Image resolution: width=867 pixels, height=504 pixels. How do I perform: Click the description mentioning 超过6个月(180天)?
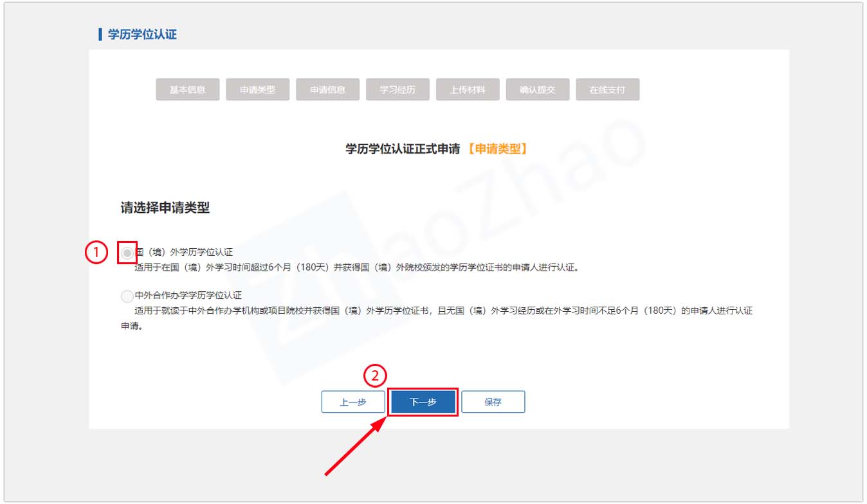pyautogui.click(x=357, y=267)
